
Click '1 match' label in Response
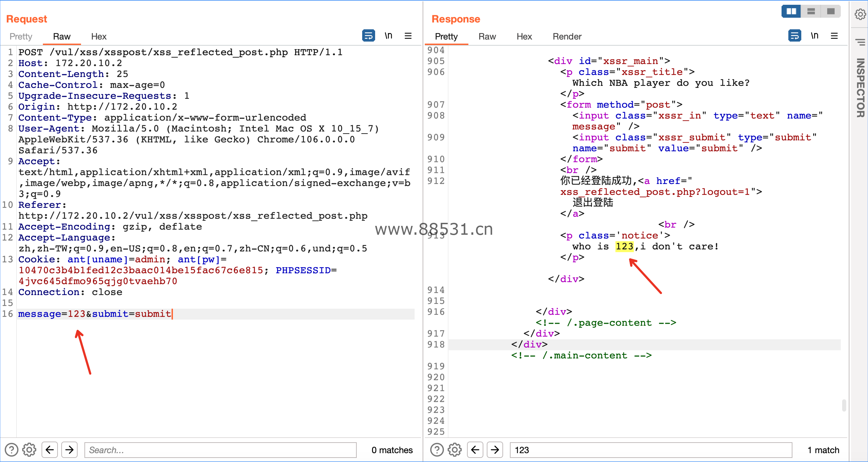click(x=823, y=450)
